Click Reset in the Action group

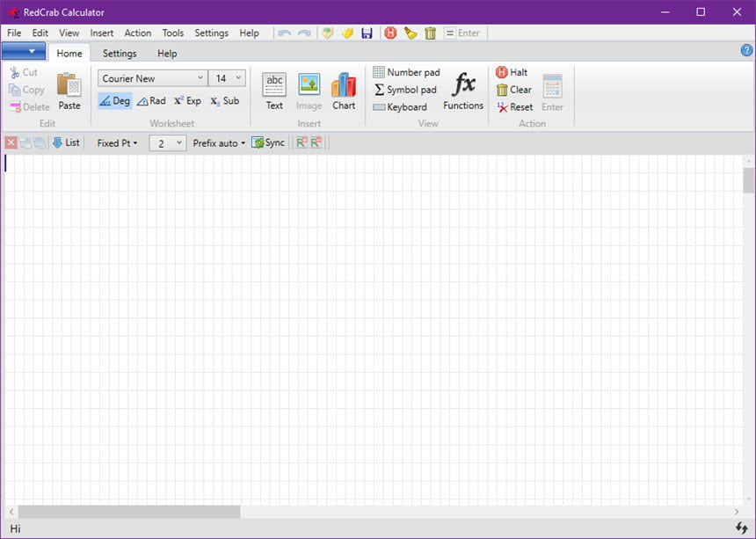pyautogui.click(x=514, y=107)
